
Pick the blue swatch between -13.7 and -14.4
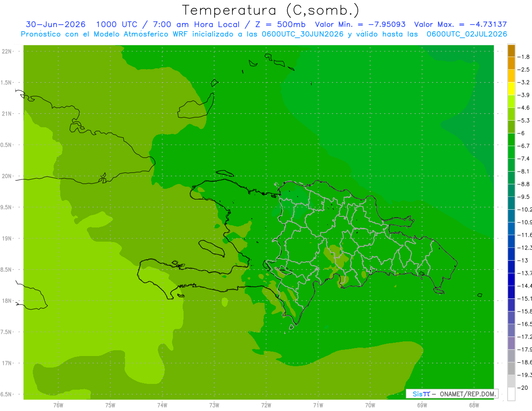511,279
